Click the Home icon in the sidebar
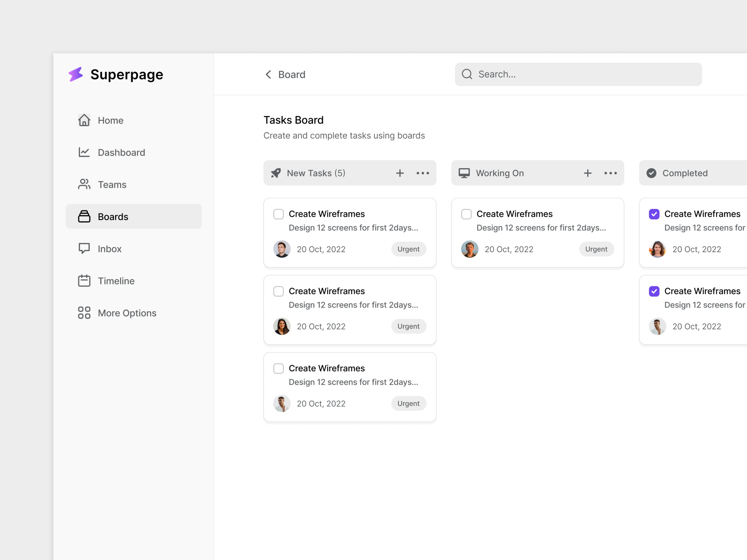 [84, 120]
